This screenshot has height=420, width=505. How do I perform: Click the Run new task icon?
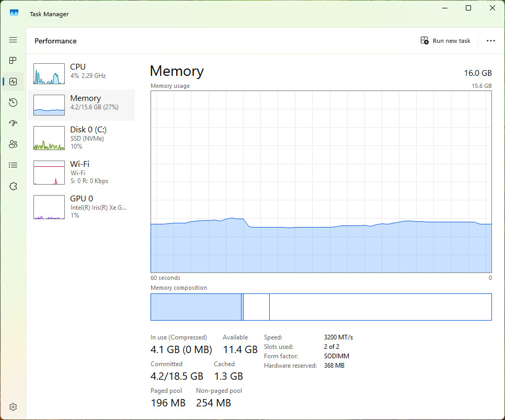click(424, 41)
